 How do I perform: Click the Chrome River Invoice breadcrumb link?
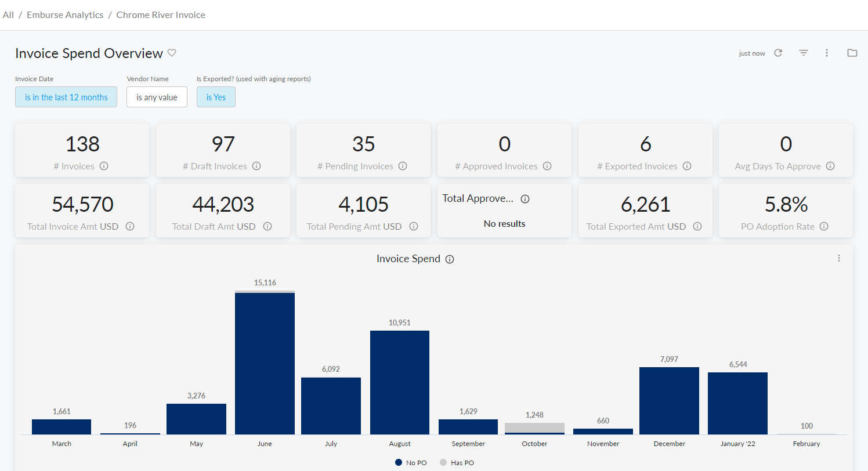click(x=161, y=15)
